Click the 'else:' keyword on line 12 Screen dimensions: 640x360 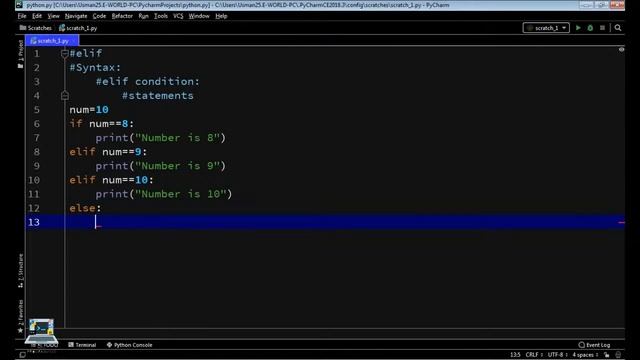[85, 208]
